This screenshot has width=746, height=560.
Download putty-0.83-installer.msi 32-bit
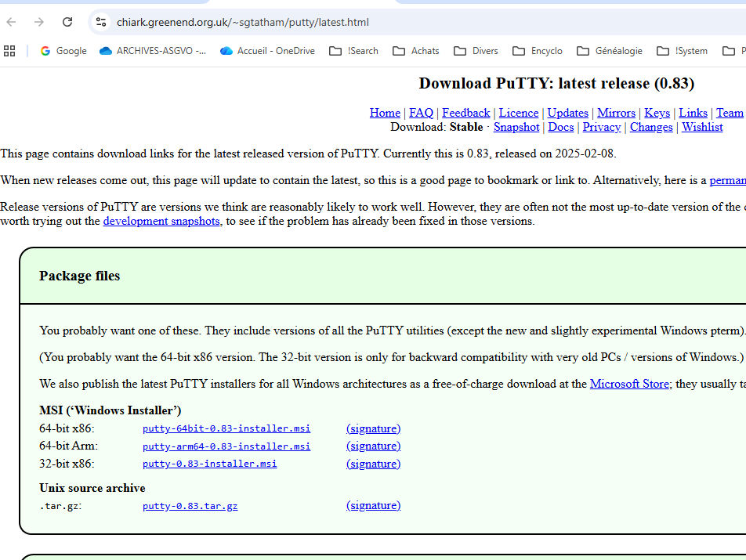click(209, 464)
